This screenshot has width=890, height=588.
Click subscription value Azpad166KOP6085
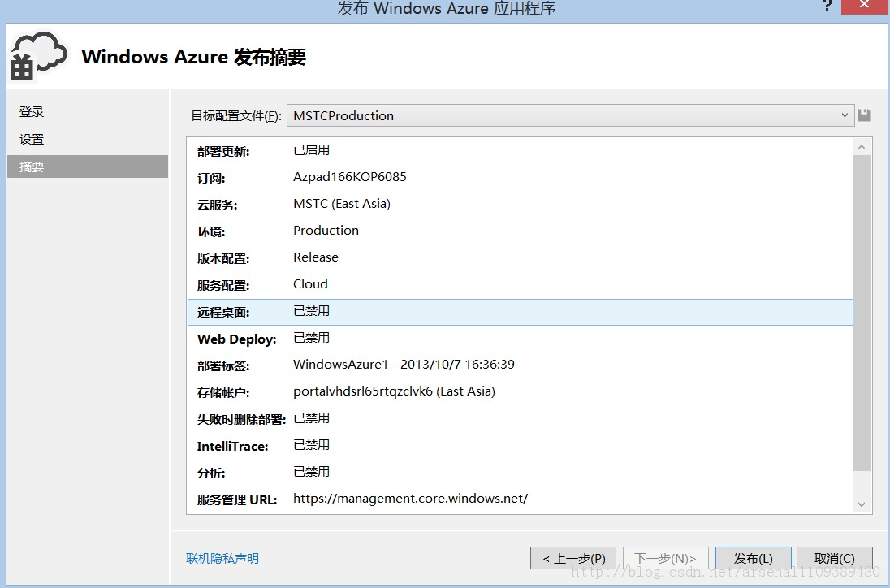350,177
